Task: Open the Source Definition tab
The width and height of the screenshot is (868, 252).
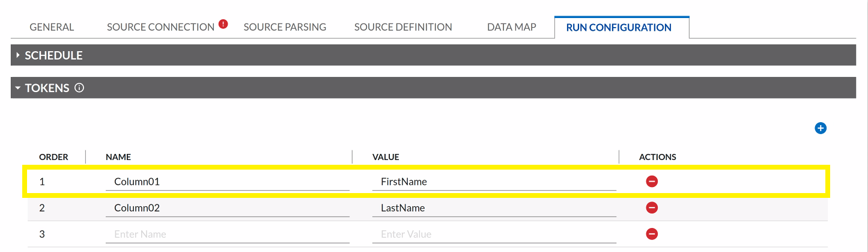Action: click(x=403, y=27)
